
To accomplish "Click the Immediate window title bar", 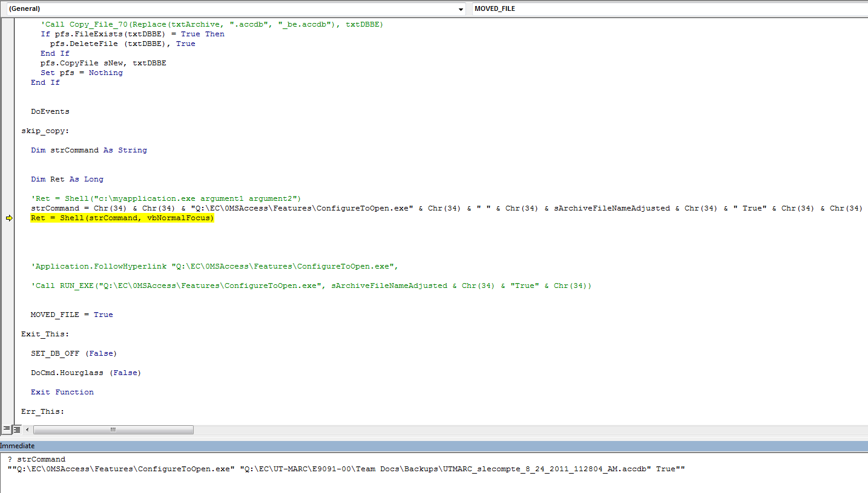I will coord(434,446).
